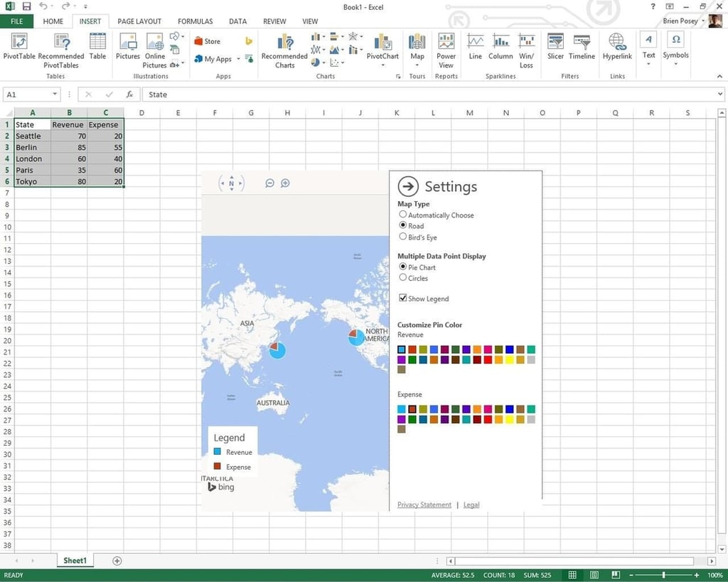Click in the formula bar input
The height and width of the screenshot is (582, 728).
[429, 95]
